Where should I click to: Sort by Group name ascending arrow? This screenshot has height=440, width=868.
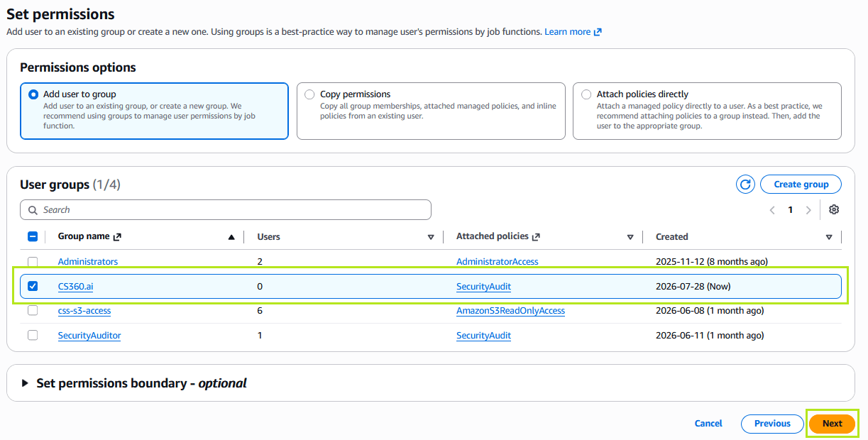coord(231,237)
